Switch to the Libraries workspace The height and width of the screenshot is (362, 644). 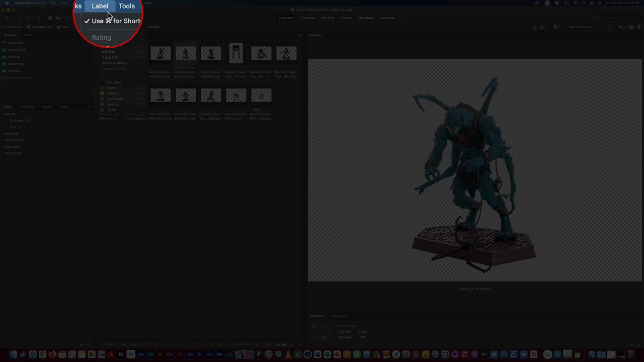coord(307,18)
